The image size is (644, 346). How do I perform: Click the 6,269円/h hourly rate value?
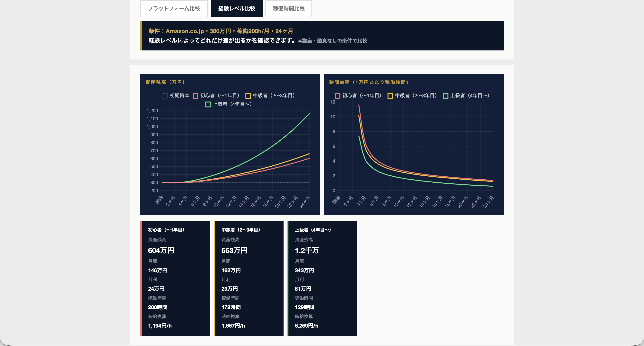coord(307,325)
